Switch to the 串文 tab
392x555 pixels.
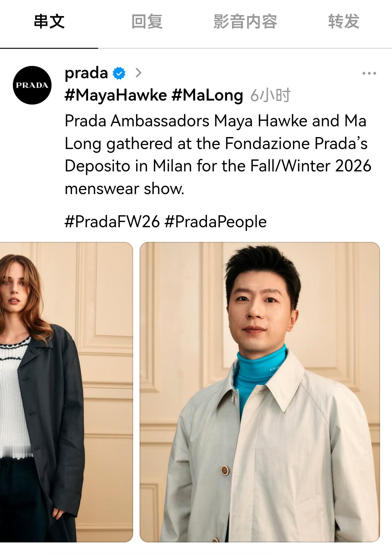pos(49,21)
